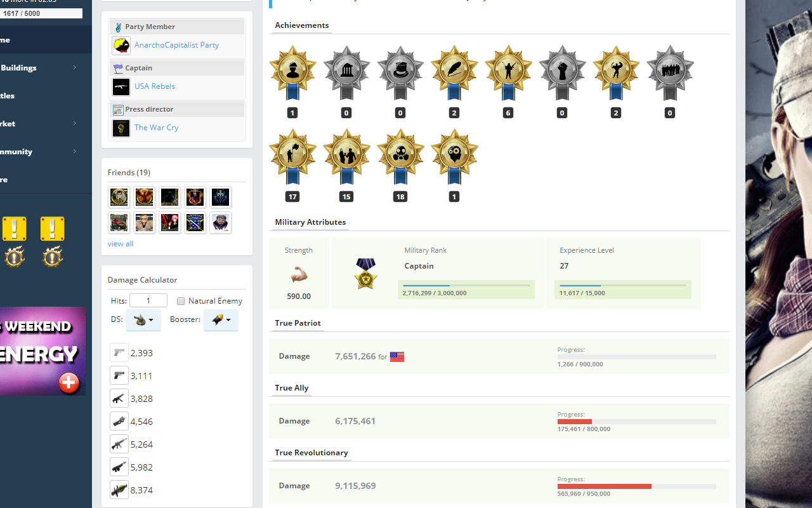Click The War Cry newspaper icon
This screenshot has height=508, width=812.
[x=121, y=128]
